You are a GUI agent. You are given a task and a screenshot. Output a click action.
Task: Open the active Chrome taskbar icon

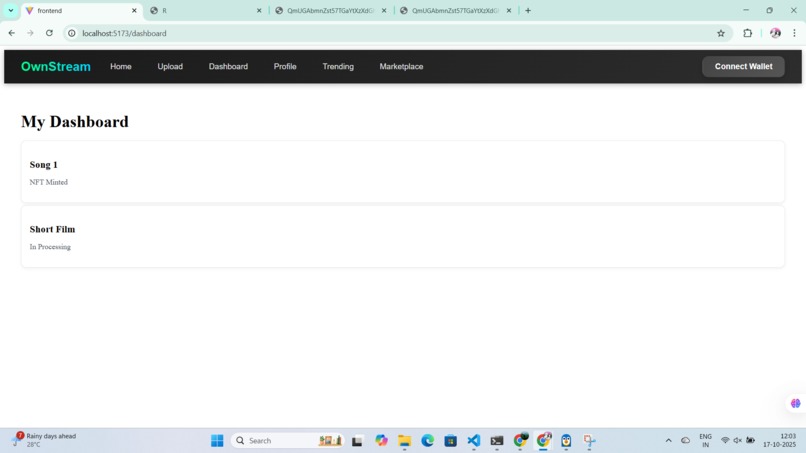coord(543,441)
